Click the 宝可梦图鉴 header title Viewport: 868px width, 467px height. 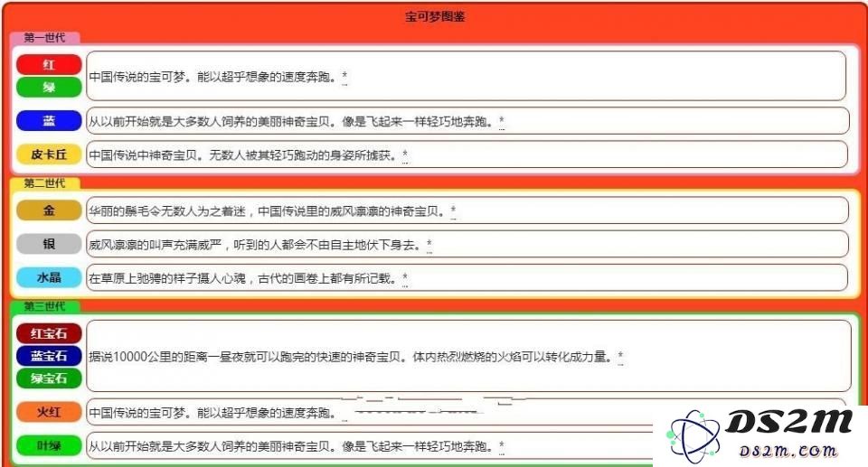pos(435,16)
